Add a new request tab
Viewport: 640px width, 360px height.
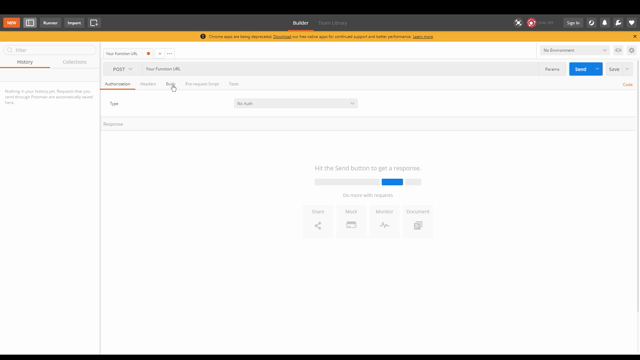coord(160,53)
